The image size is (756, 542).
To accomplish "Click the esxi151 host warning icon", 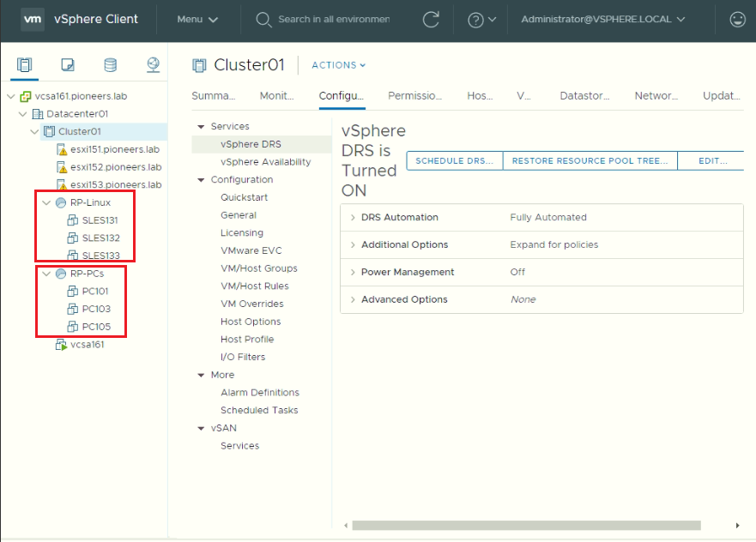I will 61,150.
